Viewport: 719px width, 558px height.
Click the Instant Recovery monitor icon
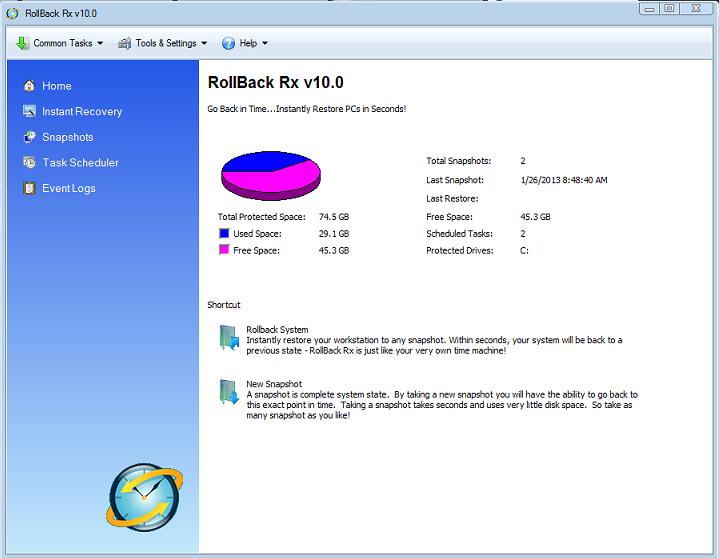pos(29,111)
